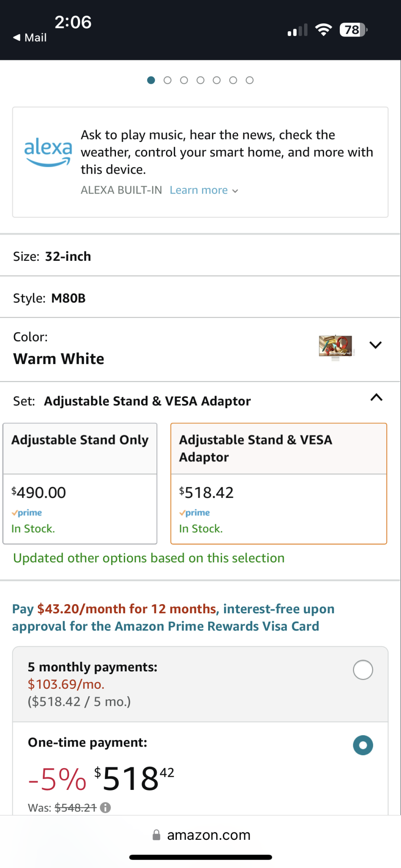
Task: Tap the amazon.com address bar
Action: pos(209,835)
